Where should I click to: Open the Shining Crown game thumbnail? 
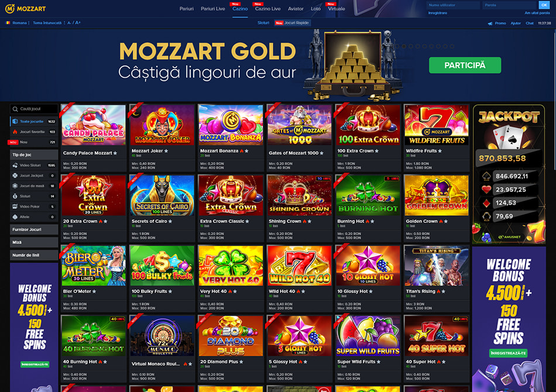(299, 195)
